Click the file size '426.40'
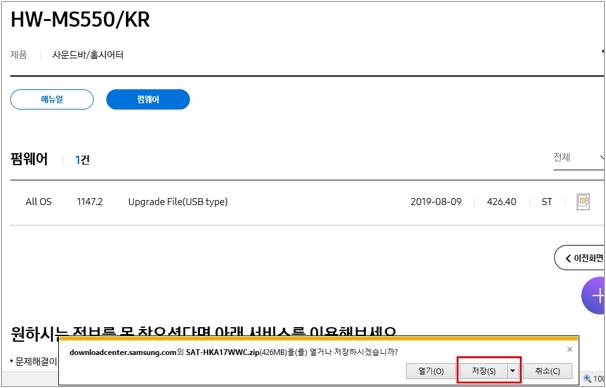 tap(501, 202)
